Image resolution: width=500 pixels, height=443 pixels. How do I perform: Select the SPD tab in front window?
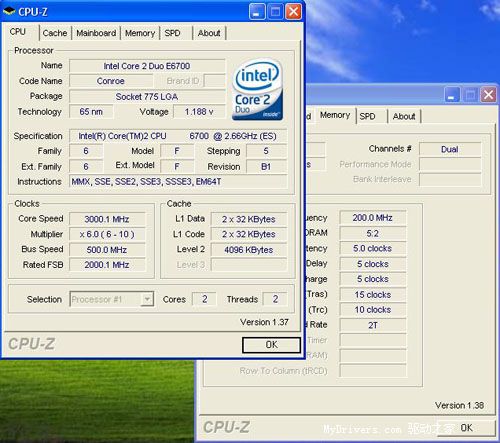coord(172,33)
